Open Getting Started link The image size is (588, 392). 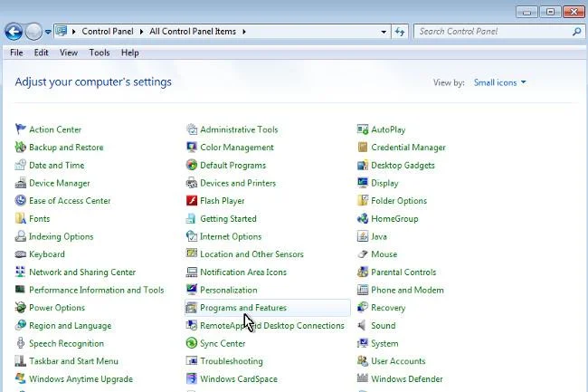(x=228, y=219)
